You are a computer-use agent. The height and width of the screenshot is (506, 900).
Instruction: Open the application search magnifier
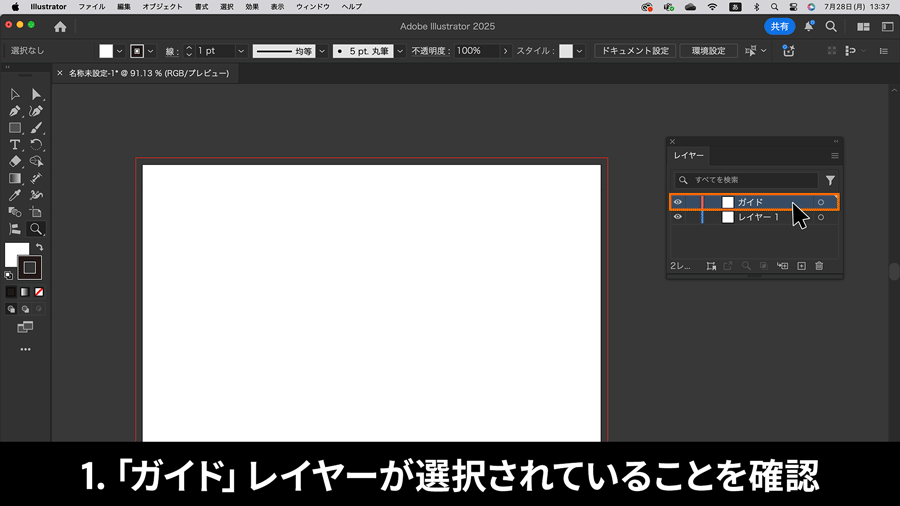(831, 26)
